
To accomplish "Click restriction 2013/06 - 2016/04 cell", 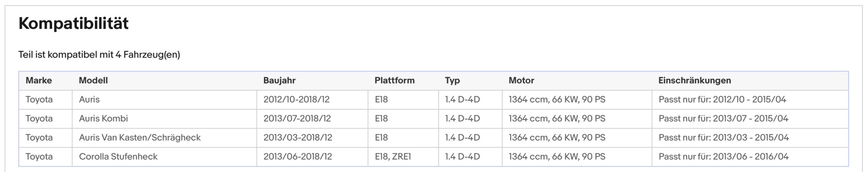I will (x=750, y=157).
